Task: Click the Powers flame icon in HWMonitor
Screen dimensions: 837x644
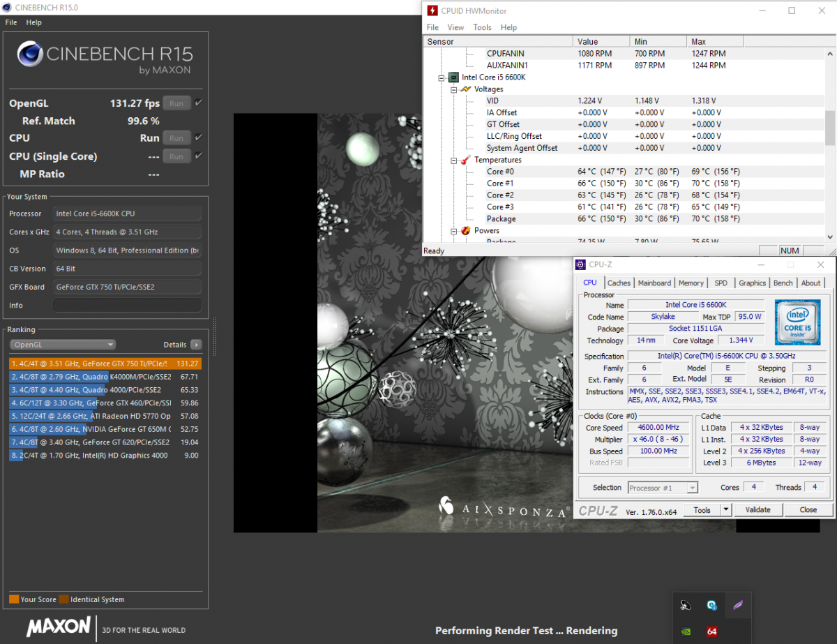Action: point(465,230)
